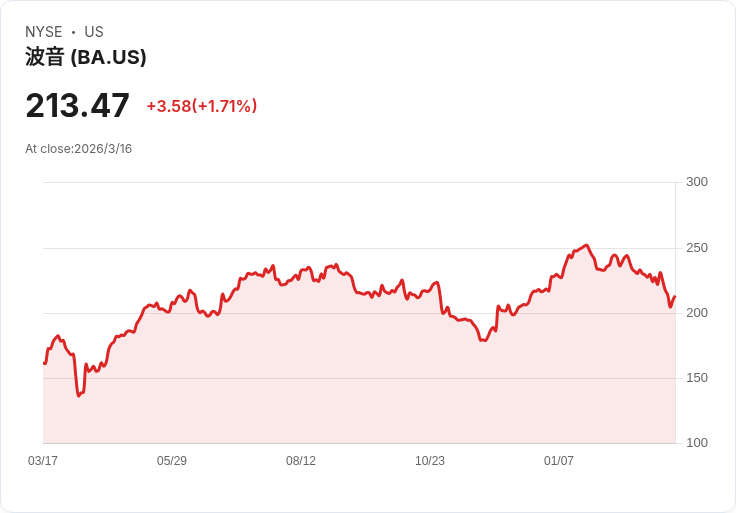The image size is (736, 513).
Task: Click the chart line's highest peak
Action: tap(586, 245)
